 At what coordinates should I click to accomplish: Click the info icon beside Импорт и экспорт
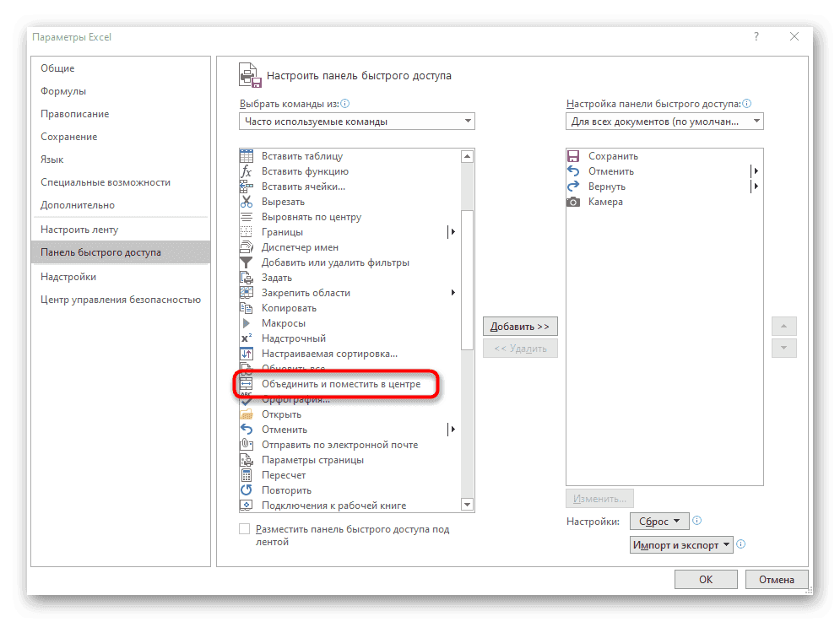[x=741, y=544]
